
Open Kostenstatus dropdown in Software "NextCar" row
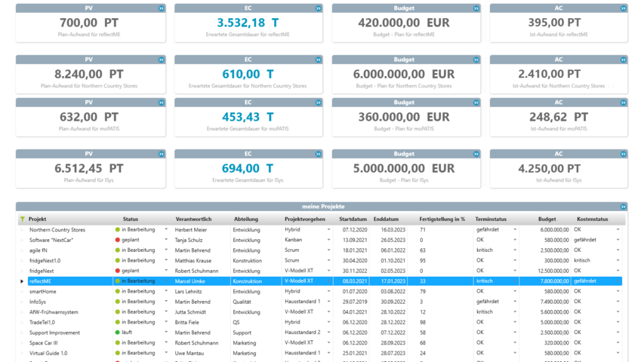618,240
